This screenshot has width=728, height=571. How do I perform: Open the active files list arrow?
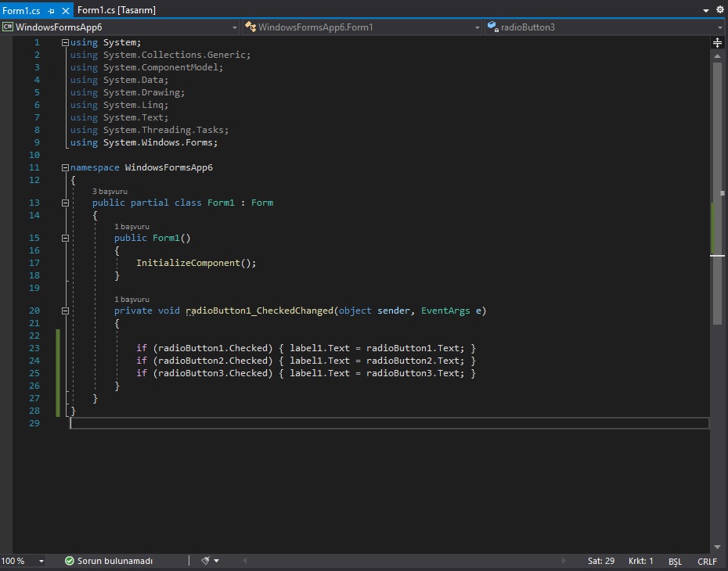706,10
